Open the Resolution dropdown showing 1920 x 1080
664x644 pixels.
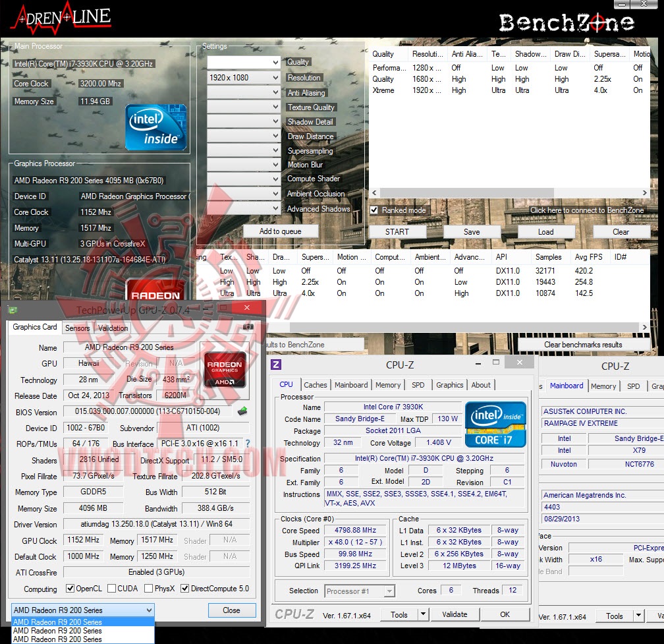pyautogui.click(x=244, y=78)
